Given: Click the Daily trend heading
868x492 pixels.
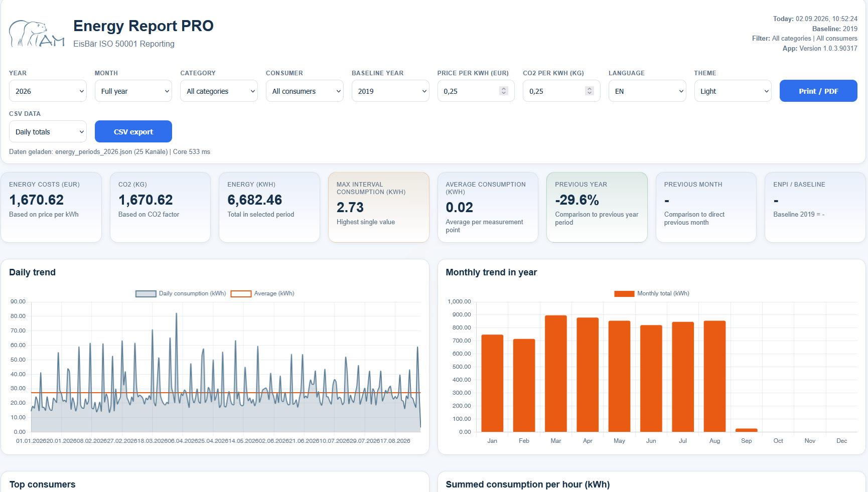Looking at the screenshot, I should (x=33, y=272).
